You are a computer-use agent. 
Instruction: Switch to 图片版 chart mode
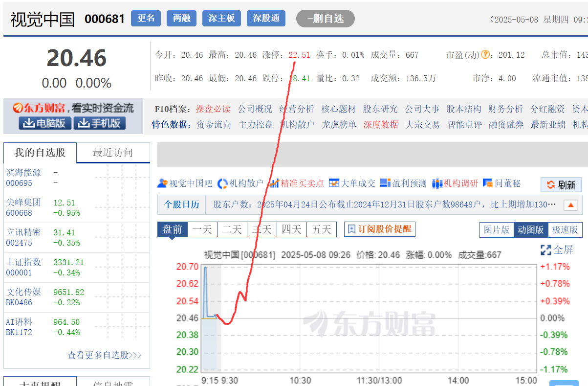[497, 230]
